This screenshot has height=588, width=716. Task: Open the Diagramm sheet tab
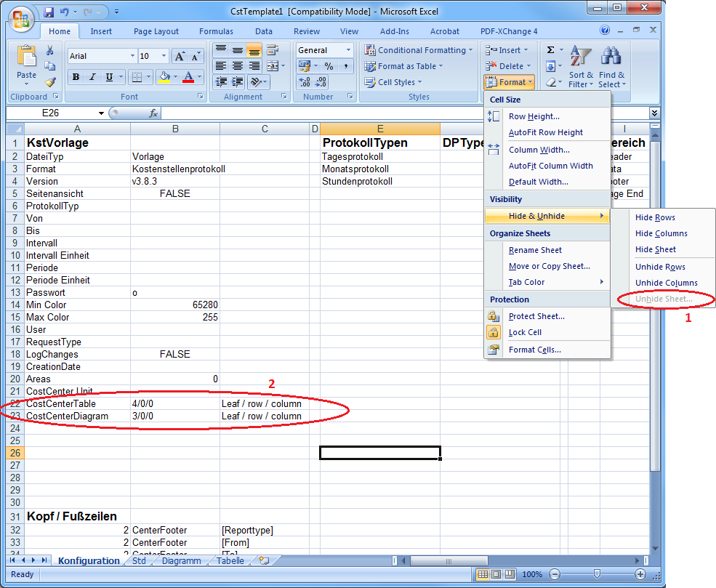pyautogui.click(x=181, y=560)
